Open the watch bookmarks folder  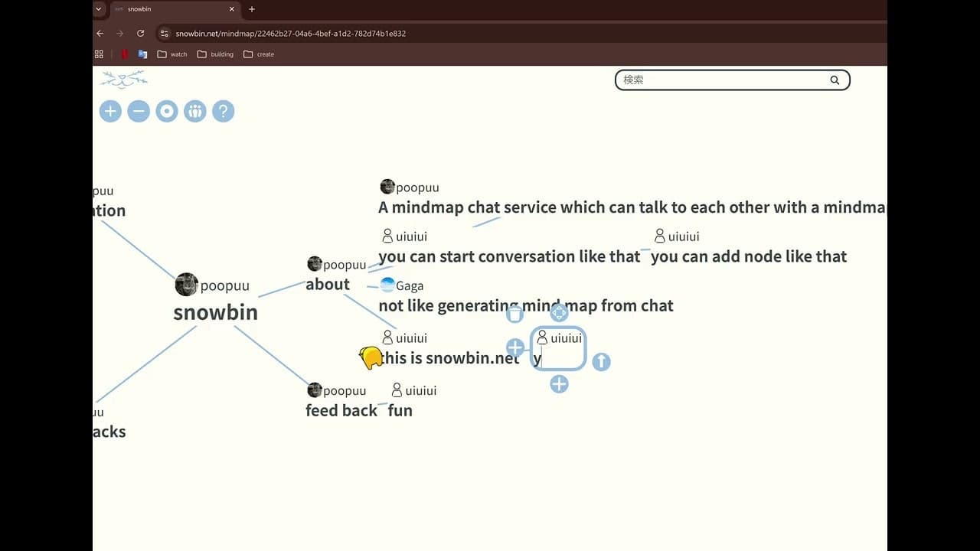tap(172, 54)
